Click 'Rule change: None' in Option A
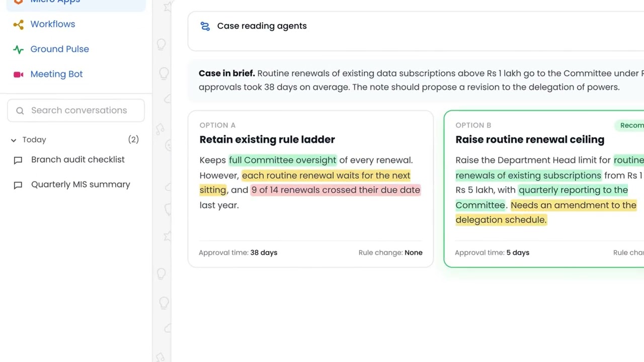644x362 pixels. (x=390, y=253)
